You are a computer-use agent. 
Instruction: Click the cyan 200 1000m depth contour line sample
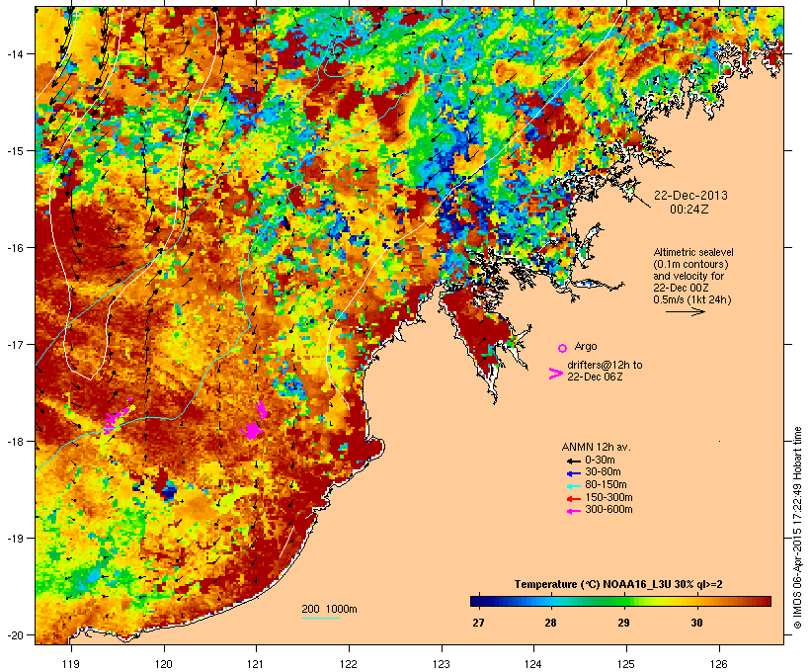[320, 619]
